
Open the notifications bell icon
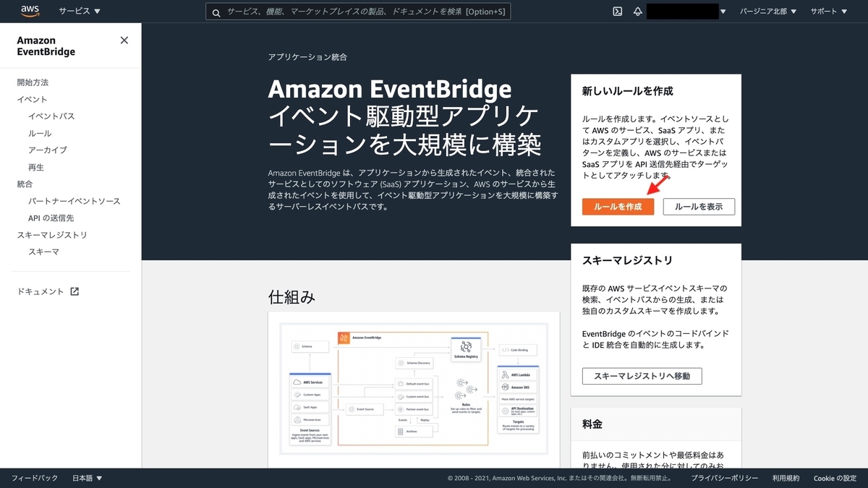click(x=638, y=12)
